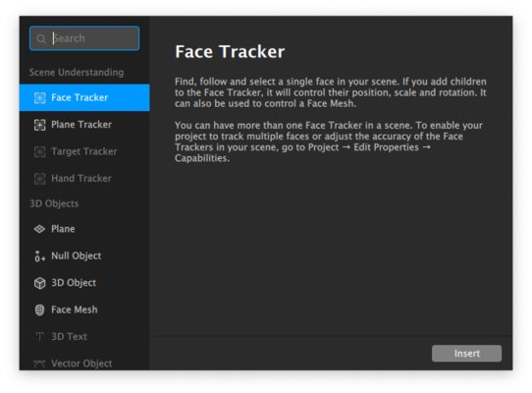Click the Null Object icon
Image resolution: width=532 pixels, height=393 pixels.
(39, 256)
